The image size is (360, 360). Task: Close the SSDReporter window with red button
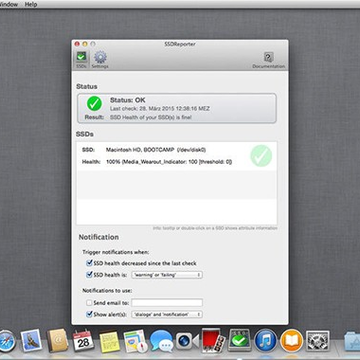(77, 44)
